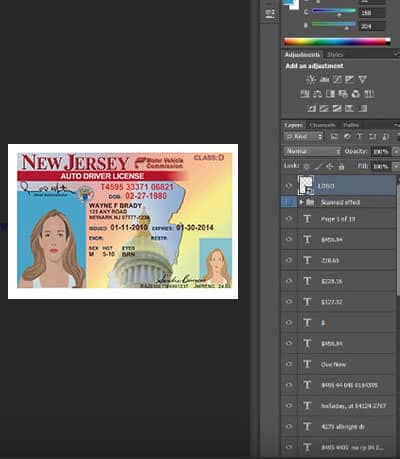This screenshot has width=400, height=459.
Task: Add a Black & White adjustment layer
Action: tap(330, 94)
